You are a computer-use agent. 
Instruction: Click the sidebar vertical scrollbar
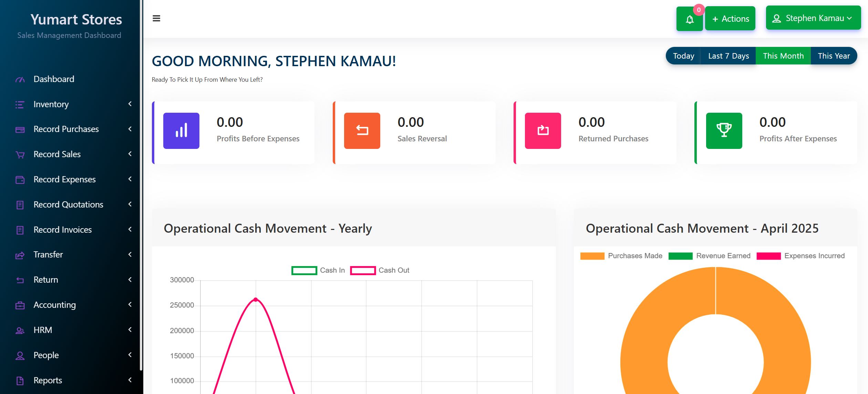[141, 185]
